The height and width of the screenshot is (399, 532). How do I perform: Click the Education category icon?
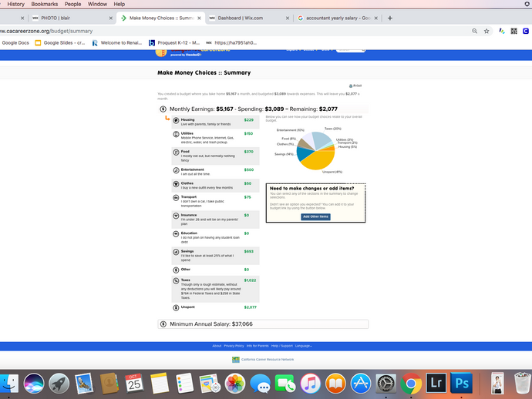point(176,234)
